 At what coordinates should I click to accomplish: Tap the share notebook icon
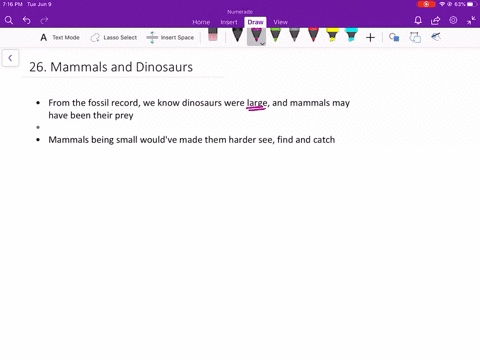point(435,20)
